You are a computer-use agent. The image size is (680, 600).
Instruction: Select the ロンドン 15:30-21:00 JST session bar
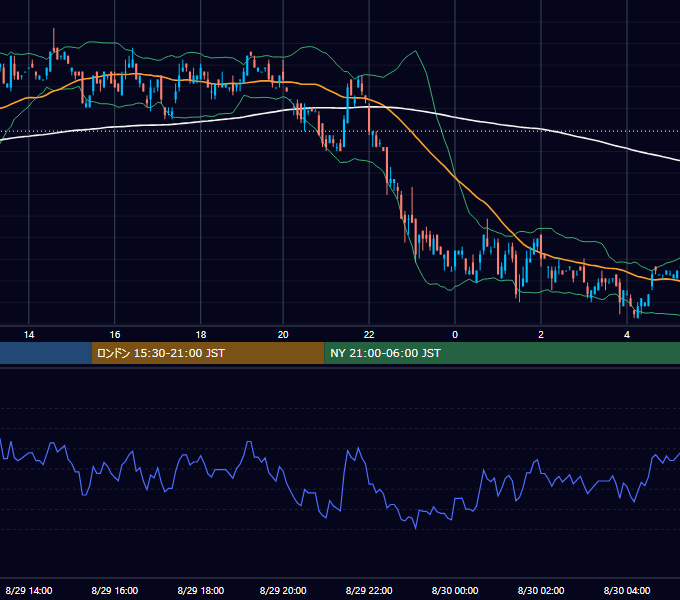coord(208,353)
